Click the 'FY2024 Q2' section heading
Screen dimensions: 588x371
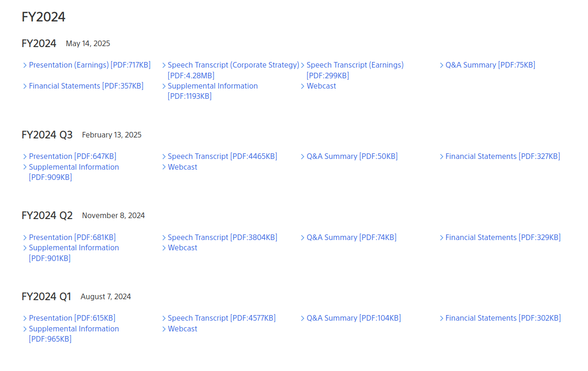point(47,216)
